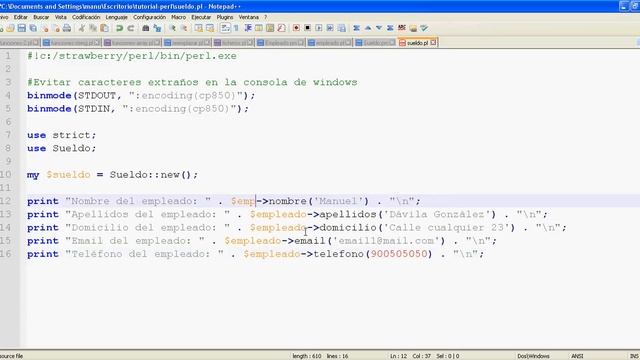Open the Plugins menu
The image size is (640, 360).
point(224,17)
